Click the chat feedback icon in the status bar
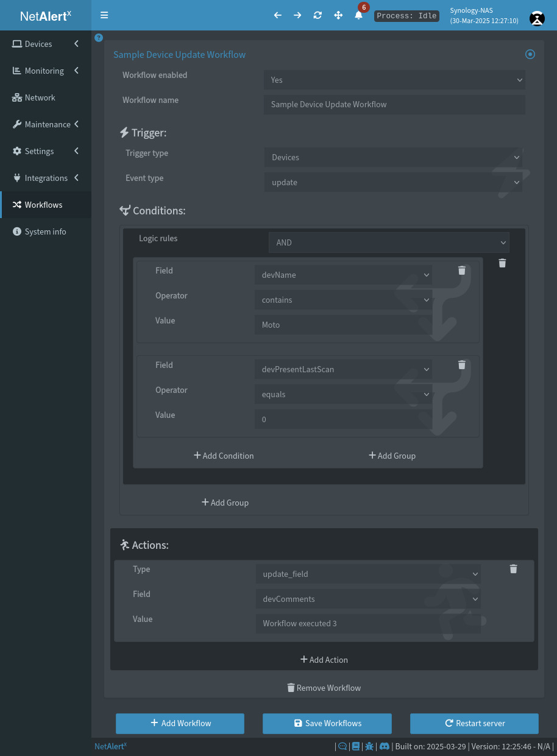This screenshot has width=557, height=756. coord(342,746)
